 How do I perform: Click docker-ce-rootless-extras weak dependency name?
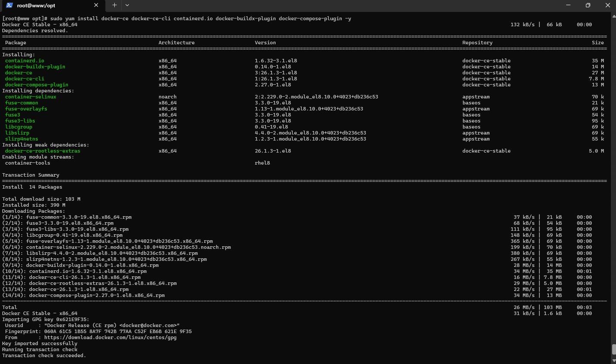click(43, 151)
